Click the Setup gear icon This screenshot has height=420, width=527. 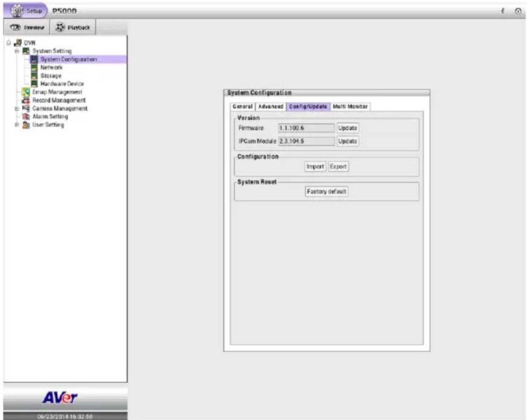[x=17, y=10]
